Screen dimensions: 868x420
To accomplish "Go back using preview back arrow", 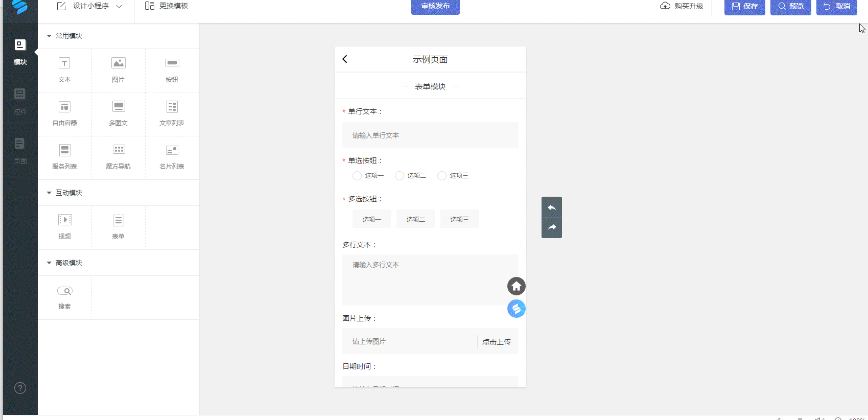I will click(345, 59).
